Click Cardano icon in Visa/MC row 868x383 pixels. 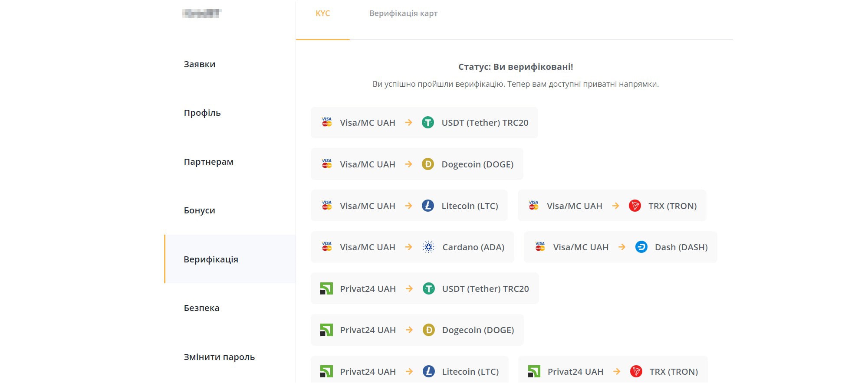(x=428, y=247)
